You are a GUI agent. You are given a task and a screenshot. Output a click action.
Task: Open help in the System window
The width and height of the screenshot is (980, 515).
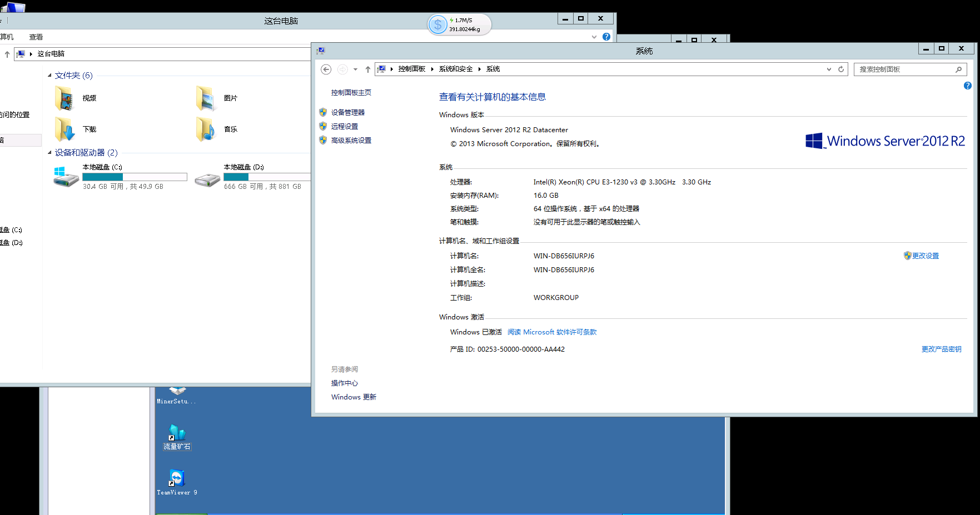pyautogui.click(x=967, y=86)
